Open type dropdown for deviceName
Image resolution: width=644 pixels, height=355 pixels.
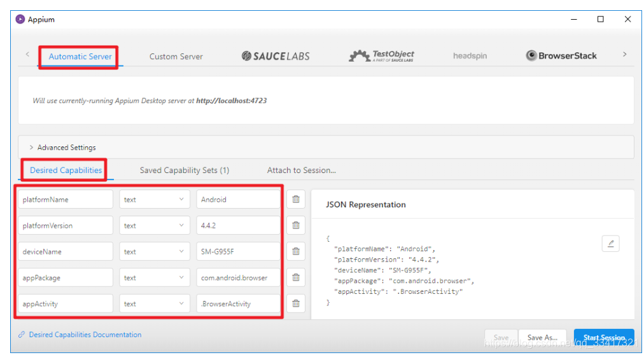pyautogui.click(x=155, y=251)
